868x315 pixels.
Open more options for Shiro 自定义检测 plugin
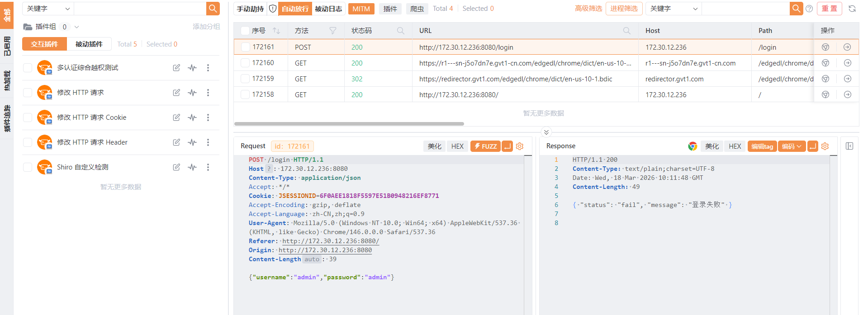pos(208,167)
